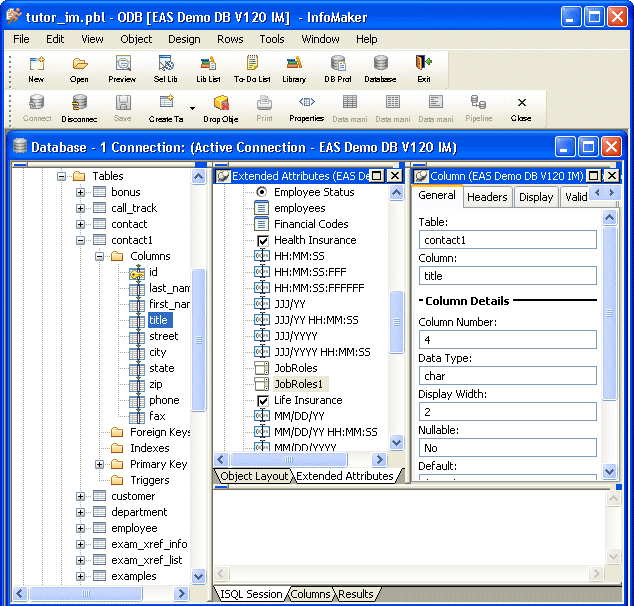Click the Exit toolbar icon
The width and height of the screenshot is (634, 606).
tap(424, 69)
